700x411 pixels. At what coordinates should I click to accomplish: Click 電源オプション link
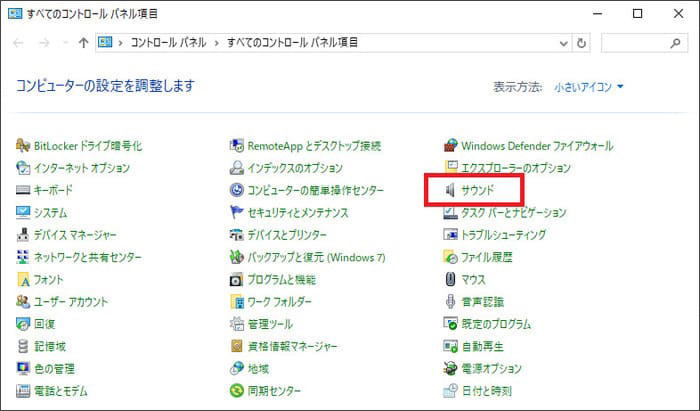(491, 369)
